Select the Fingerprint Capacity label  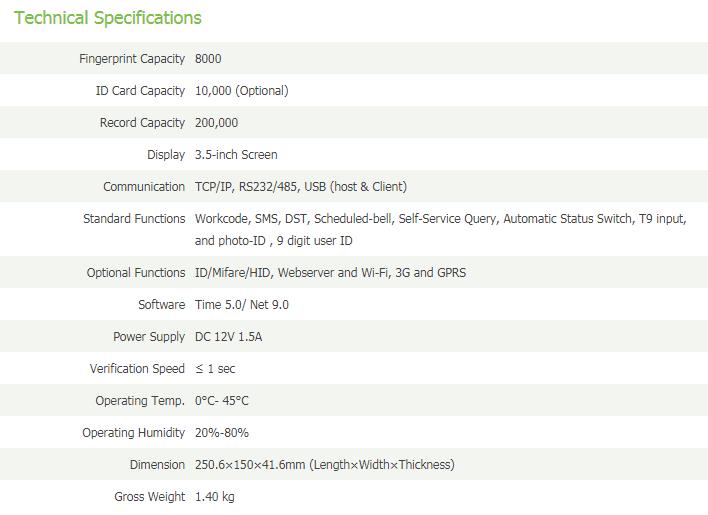click(x=132, y=59)
